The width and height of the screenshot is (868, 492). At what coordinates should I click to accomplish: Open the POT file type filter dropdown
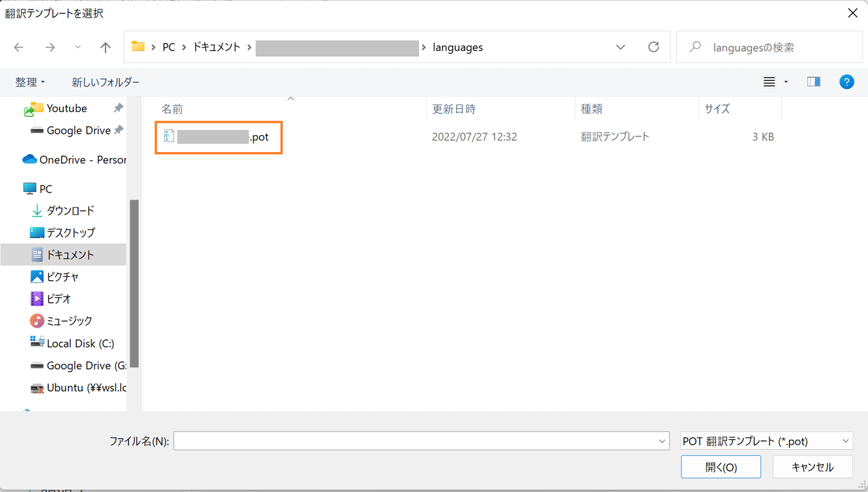[x=766, y=441]
